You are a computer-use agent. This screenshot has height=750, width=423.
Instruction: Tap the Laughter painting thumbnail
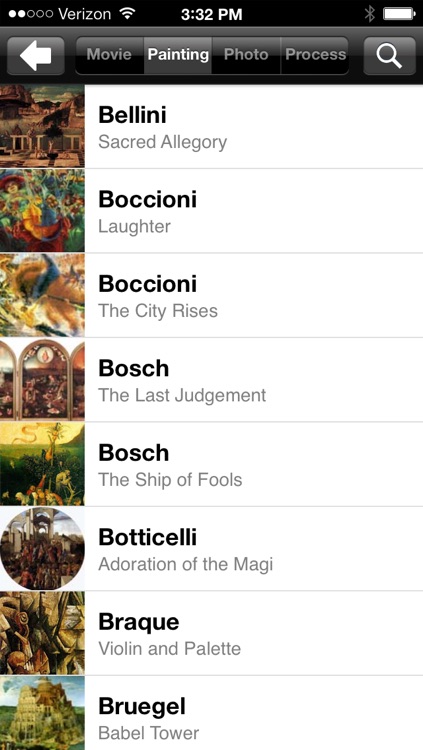pyautogui.click(x=42, y=211)
